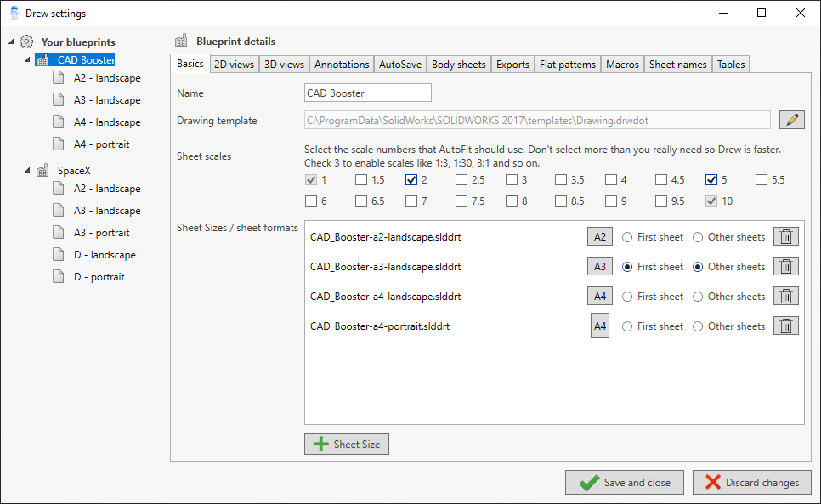Select the SpaceX blueprint factory icon
Image resolution: width=821 pixels, height=504 pixels.
pos(42,171)
